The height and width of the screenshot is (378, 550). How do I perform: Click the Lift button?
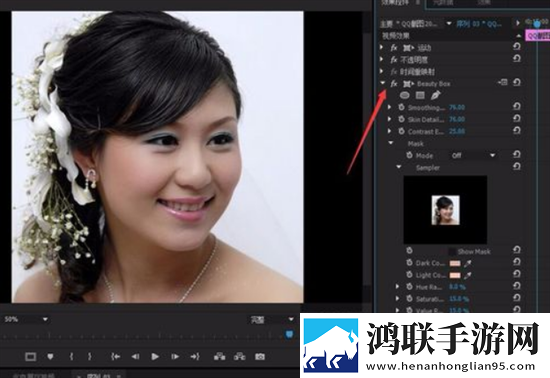click(220, 357)
